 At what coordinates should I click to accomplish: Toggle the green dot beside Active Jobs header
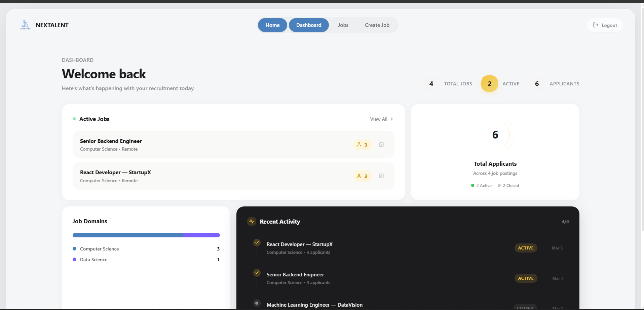[74, 119]
